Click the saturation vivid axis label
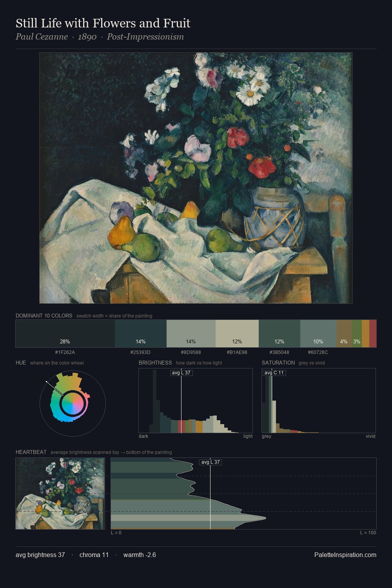The height and width of the screenshot is (588, 392). click(370, 436)
